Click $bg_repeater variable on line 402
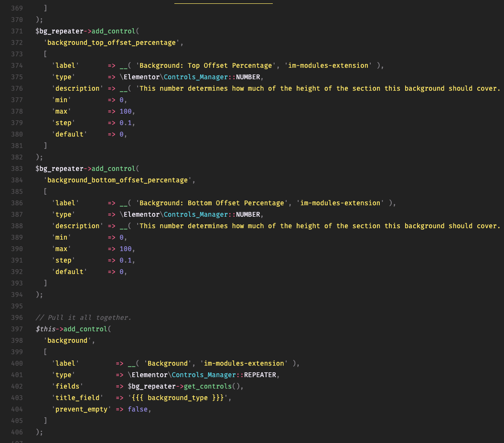 pyautogui.click(x=152, y=387)
